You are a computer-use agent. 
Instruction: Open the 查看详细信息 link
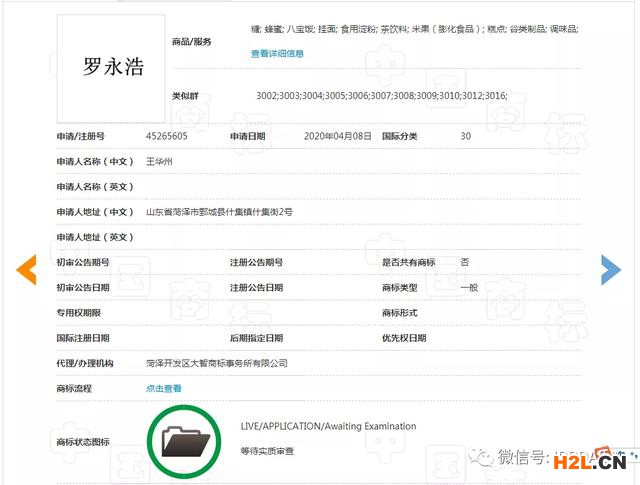[277, 54]
